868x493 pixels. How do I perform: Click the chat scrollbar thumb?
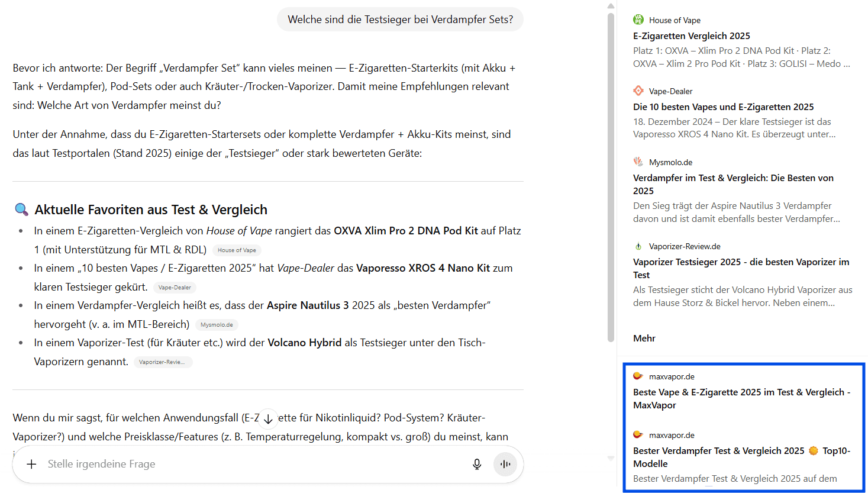click(611, 177)
